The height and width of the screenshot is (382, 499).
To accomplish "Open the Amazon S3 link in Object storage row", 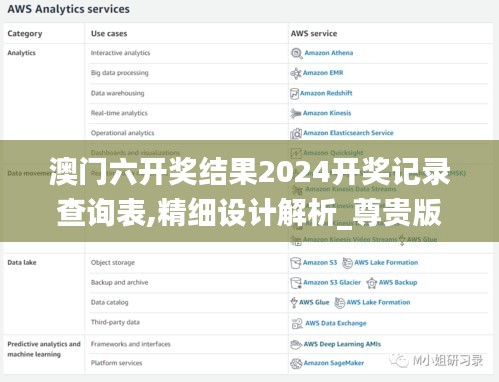I will 320,263.
